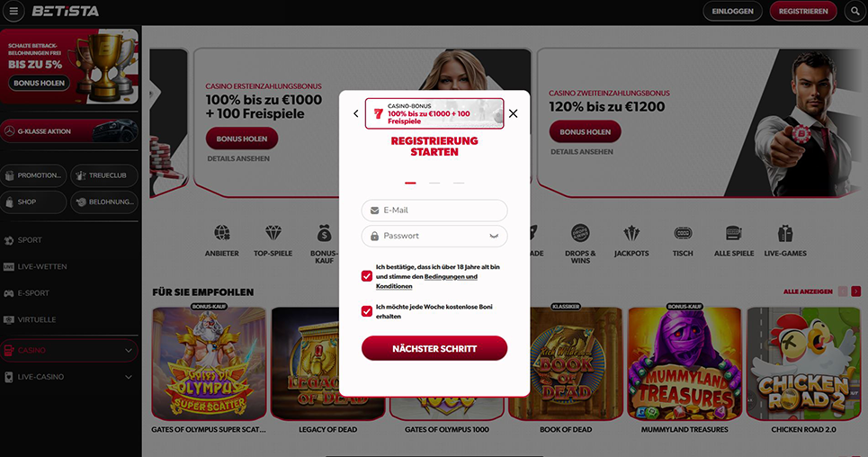868x457 pixels.
Task: Click the Nächster Schritt button
Action: point(434,348)
